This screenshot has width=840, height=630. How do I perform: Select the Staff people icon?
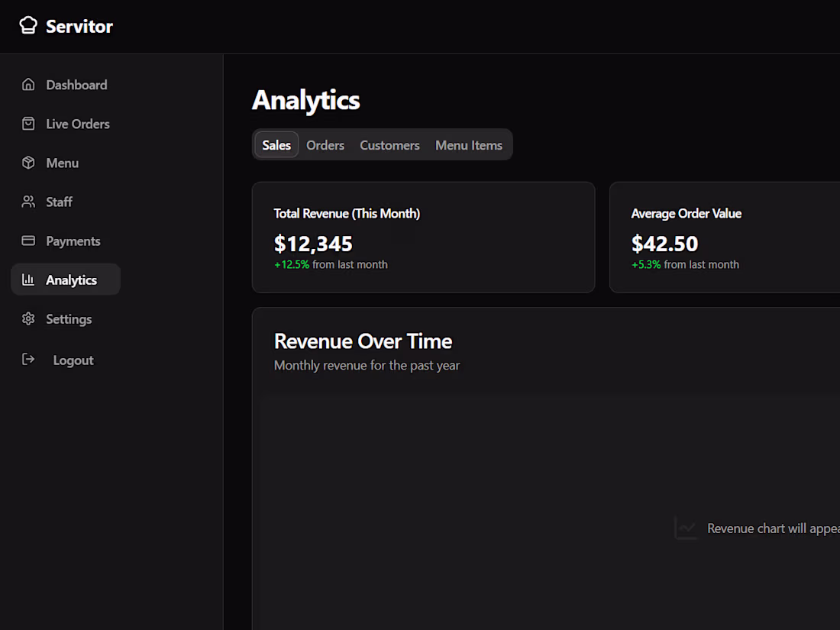[x=27, y=201]
